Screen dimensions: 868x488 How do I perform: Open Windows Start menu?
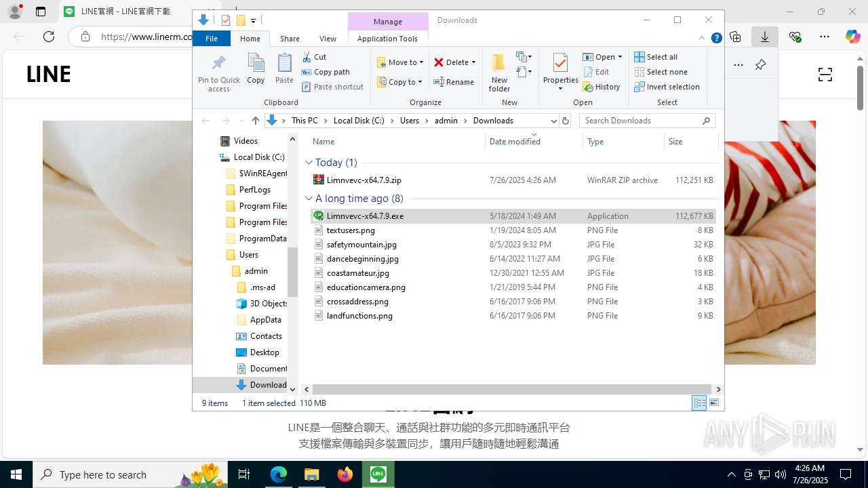tap(16, 474)
